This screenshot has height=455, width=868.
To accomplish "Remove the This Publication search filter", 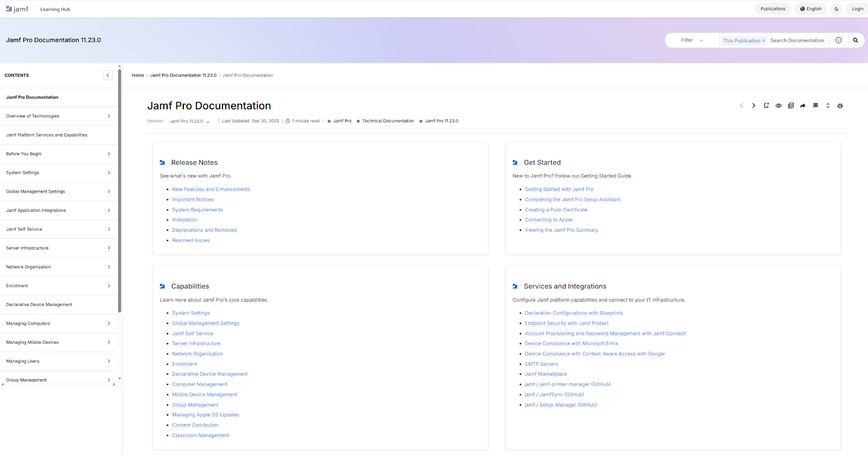I will [x=763, y=41].
